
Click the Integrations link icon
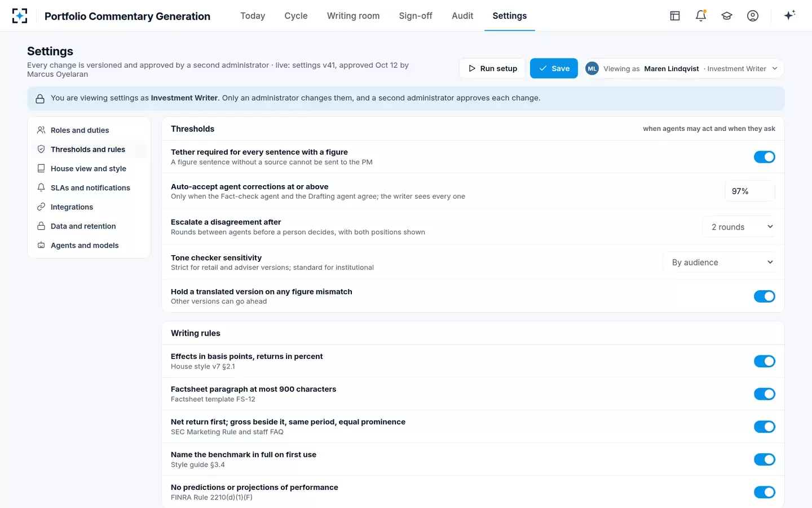[x=41, y=207]
